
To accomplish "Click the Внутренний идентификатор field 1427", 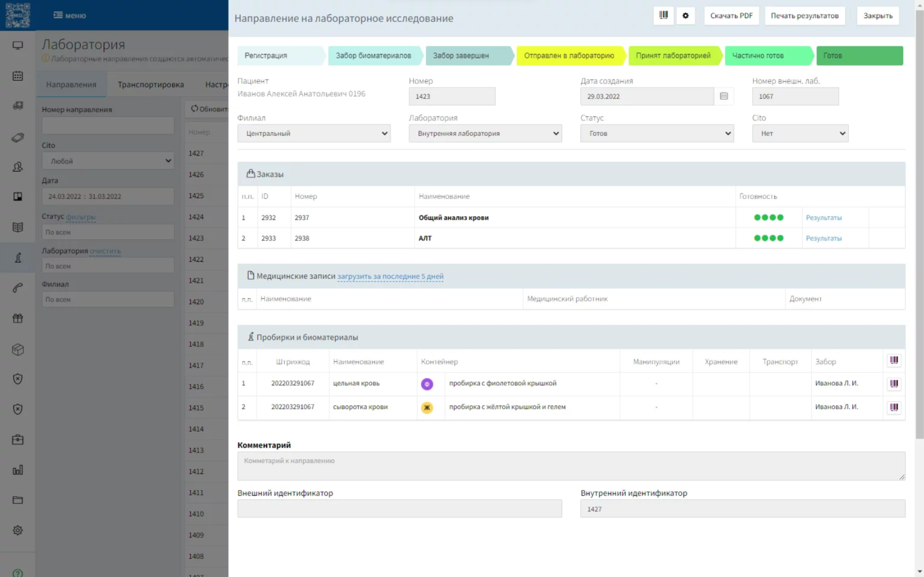I will [743, 509].
